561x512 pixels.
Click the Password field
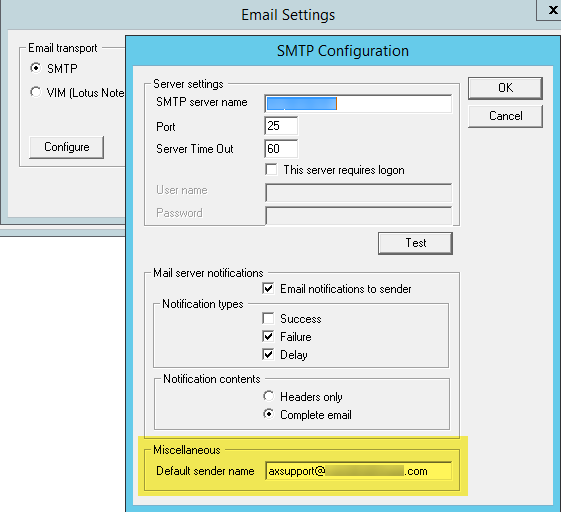[358, 215]
